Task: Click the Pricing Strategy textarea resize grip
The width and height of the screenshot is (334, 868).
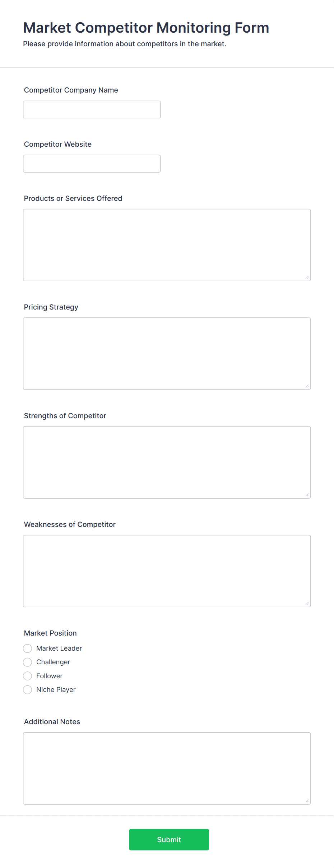Action: click(307, 386)
